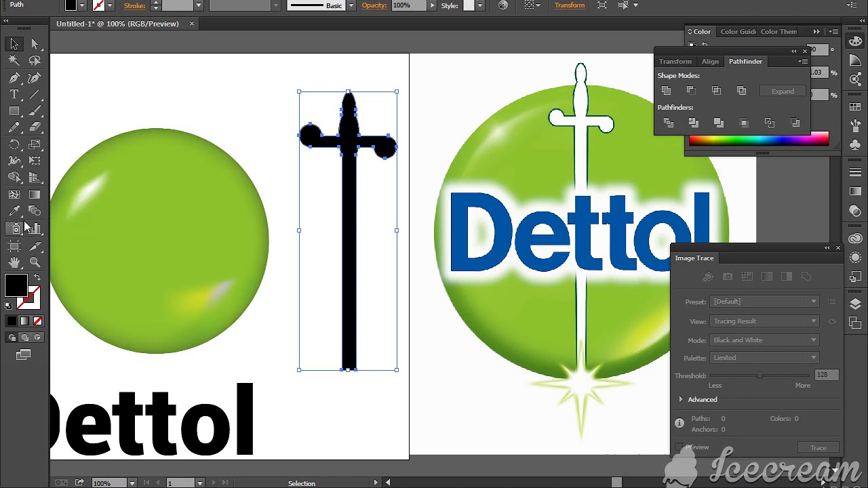Click Intersect shape mode in Pathfinder
The width and height of the screenshot is (868, 488).
[x=716, y=91]
